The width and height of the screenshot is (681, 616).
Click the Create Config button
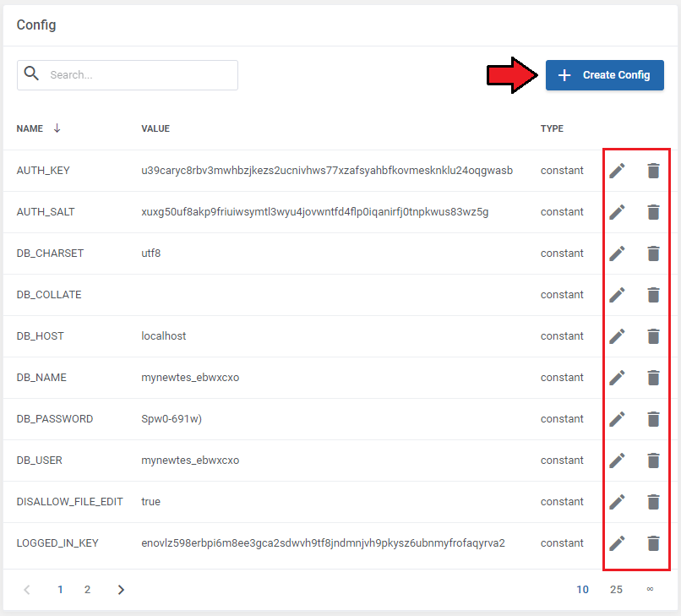605,75
